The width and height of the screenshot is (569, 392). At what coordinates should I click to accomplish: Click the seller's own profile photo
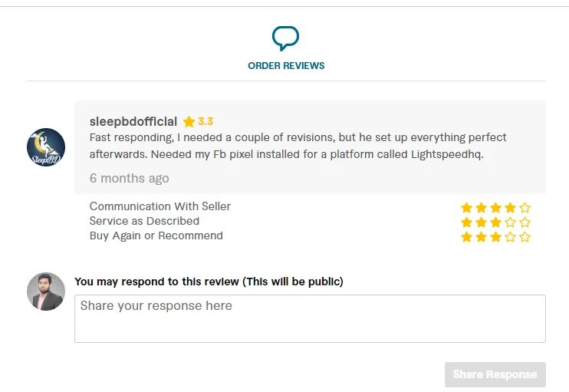tap(46, 292)
